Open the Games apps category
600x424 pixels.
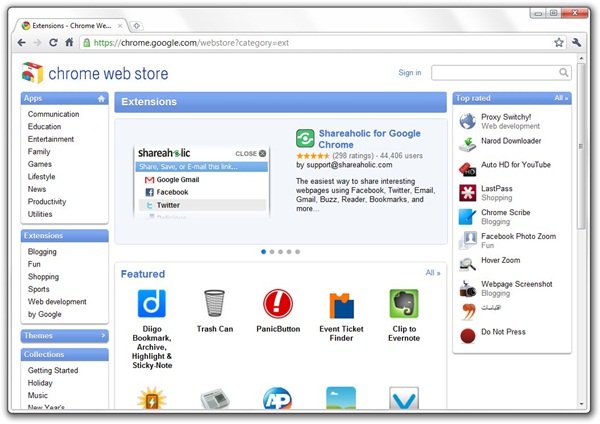coord(40,164)
